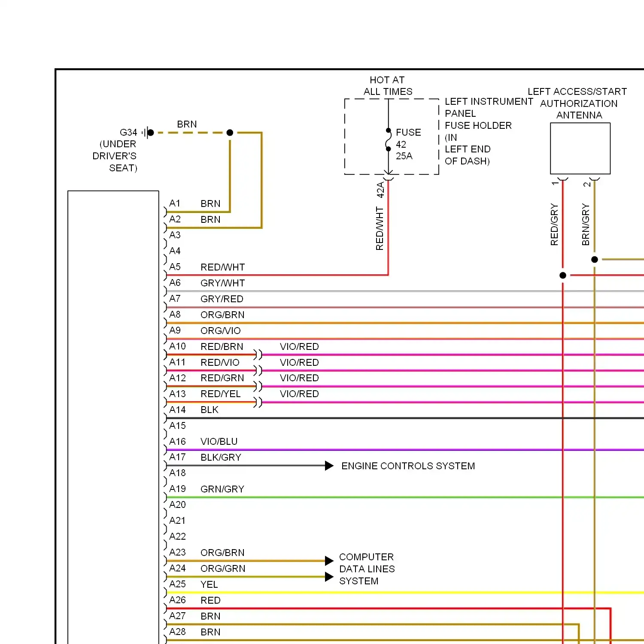Click the G34 ground label
The width and height of the screenshot is (644, 644).
tap(128, 132)
